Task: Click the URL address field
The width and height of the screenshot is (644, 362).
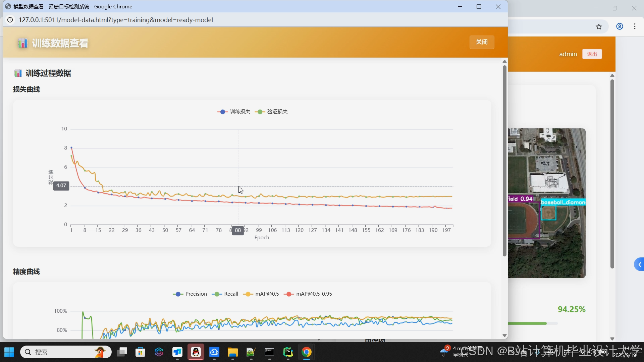Action: [116, 20]
